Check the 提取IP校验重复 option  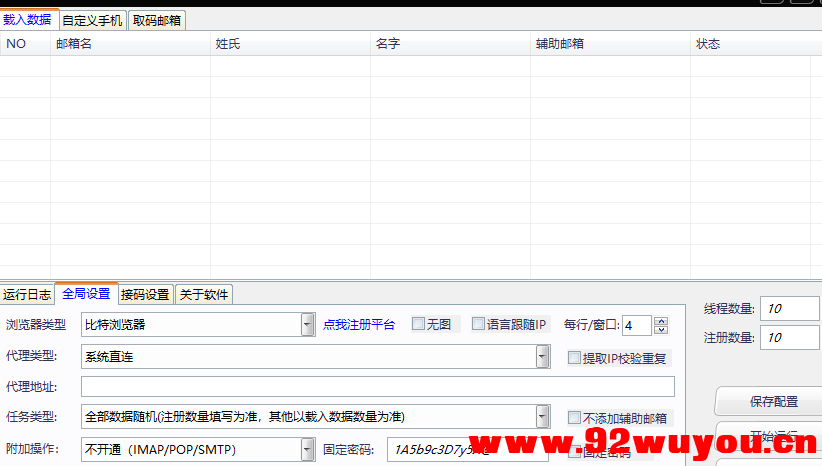pos(574,357)
